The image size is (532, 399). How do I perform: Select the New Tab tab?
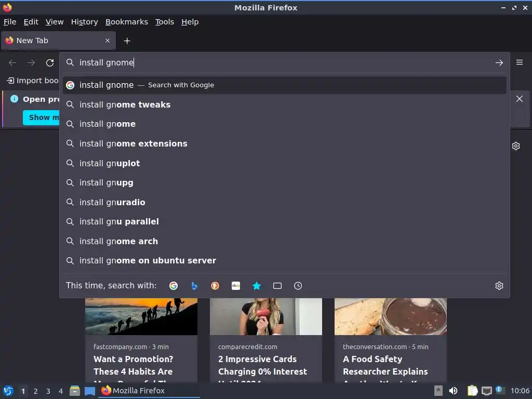pos(58,41)
